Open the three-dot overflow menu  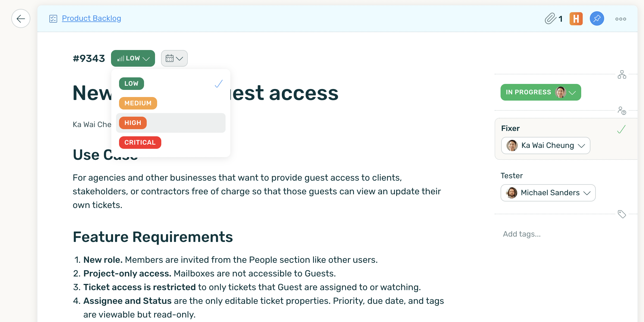click(x=620, y=18)
